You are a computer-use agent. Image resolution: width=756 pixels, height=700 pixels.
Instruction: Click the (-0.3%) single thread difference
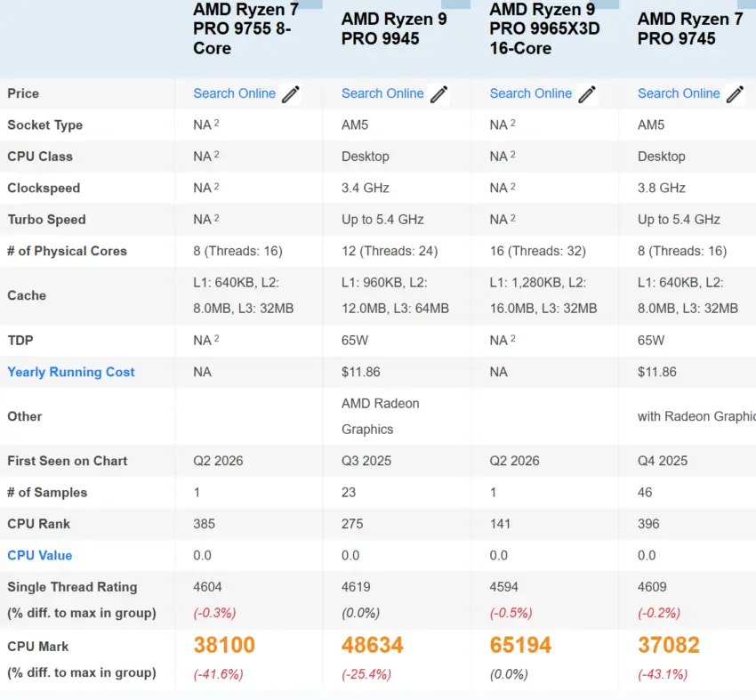(215, 613)
